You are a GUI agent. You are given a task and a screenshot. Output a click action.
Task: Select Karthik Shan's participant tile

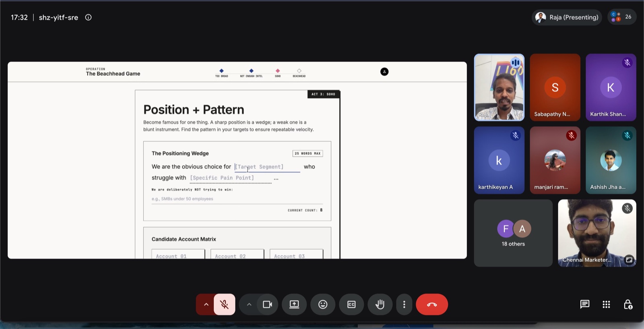[x=611, y=87]
